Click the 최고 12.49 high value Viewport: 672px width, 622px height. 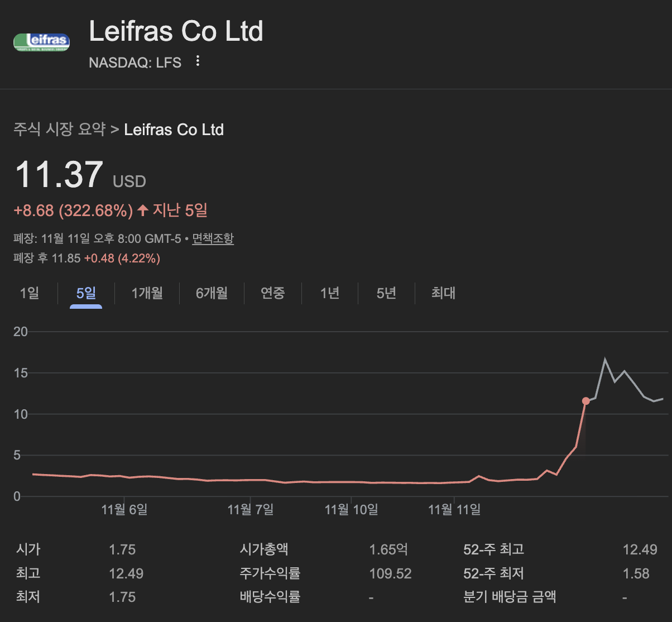pyautogui.click(x=126, y=573)
